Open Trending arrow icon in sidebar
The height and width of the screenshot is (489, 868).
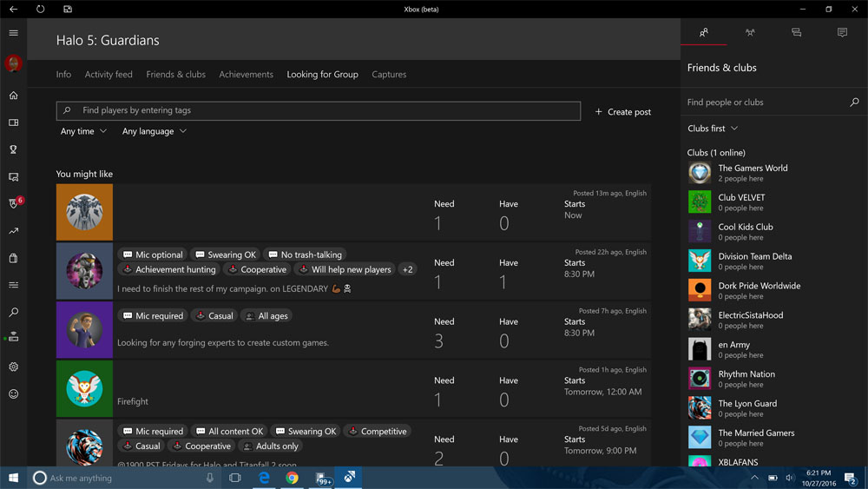(x=13, y=231)
